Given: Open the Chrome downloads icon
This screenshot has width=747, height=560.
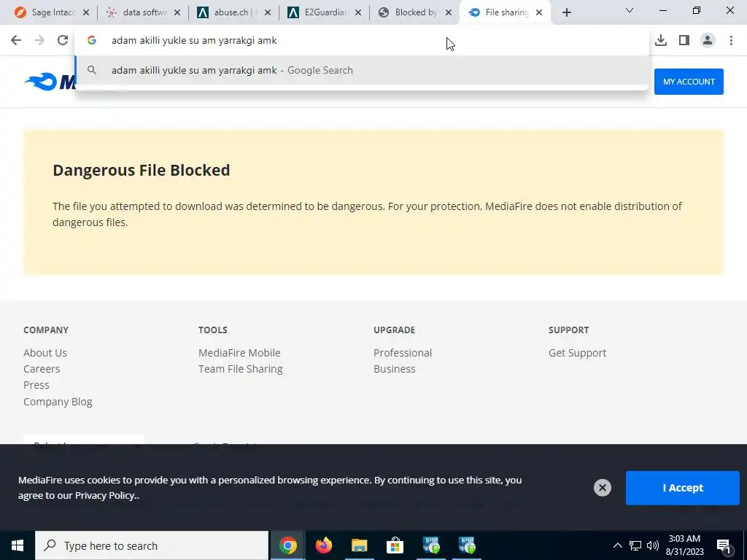Looking at the screenshot, I should point(661,41).
